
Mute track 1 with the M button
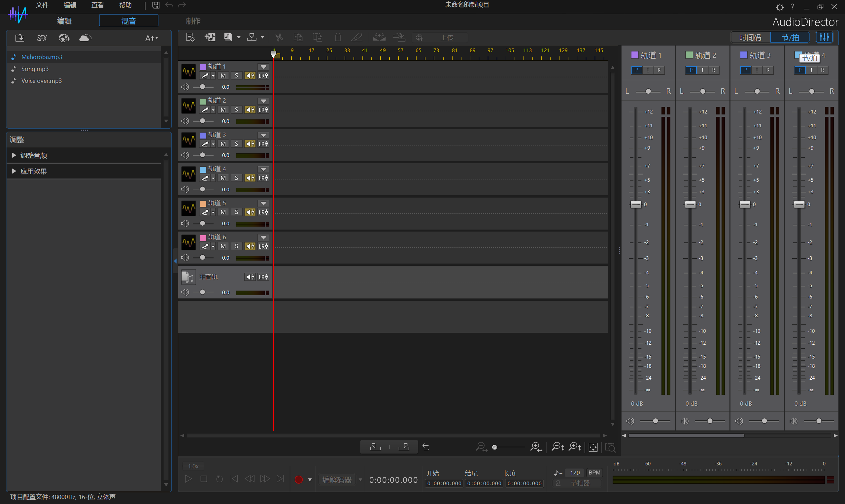point(223,76)
